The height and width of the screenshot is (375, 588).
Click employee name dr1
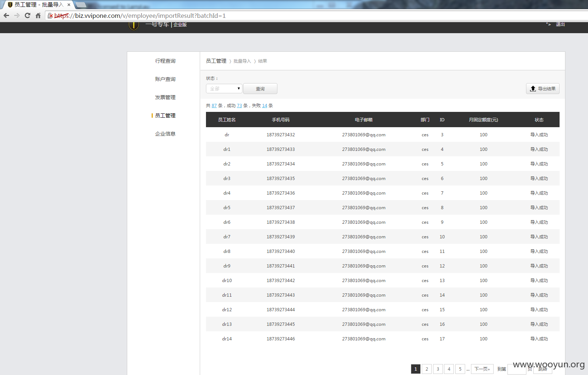click(x=227, y=149)
